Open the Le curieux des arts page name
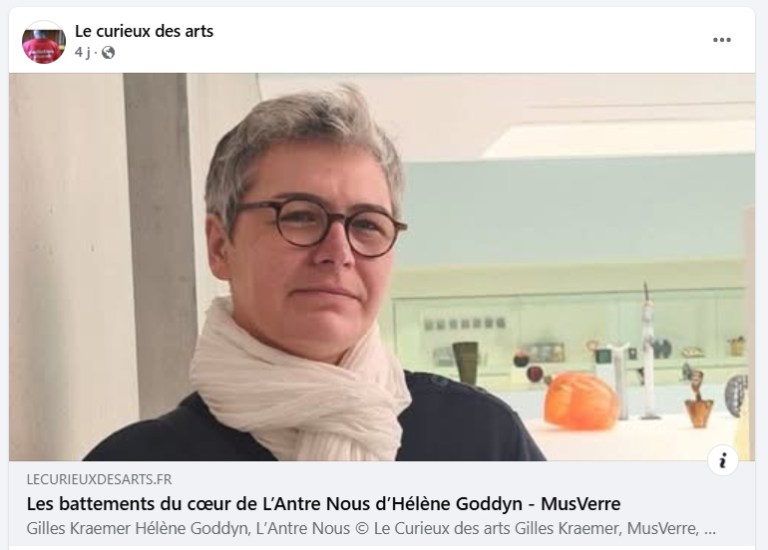Screen dimensions: 768x550 (144, 31)
